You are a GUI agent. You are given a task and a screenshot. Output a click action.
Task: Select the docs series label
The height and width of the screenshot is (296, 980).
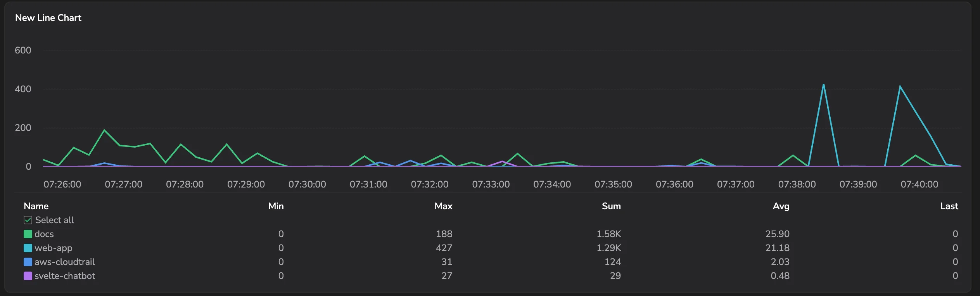(x=44, y=234)
